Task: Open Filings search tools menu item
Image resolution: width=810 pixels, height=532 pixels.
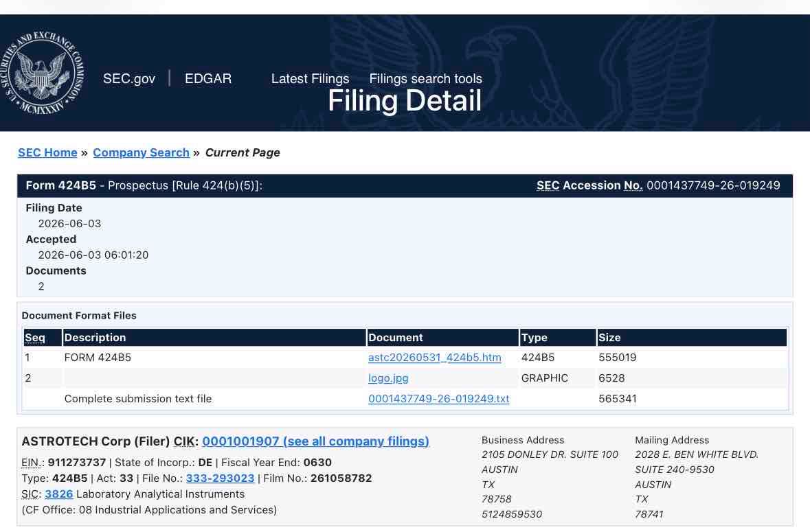Action: (x=426, y=78)
